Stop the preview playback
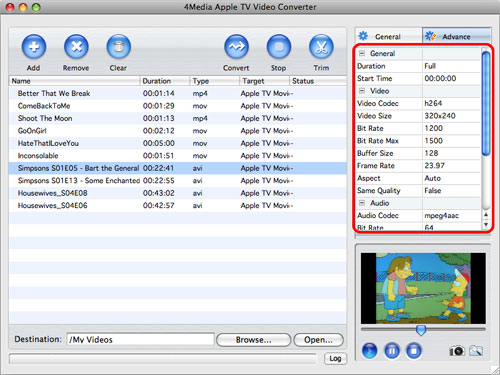This screenshot has height=375, width=500. click(414, 351)
